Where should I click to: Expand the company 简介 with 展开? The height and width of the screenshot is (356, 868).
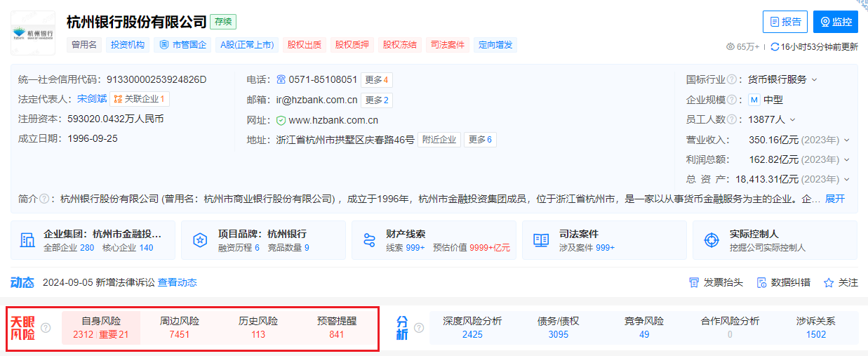pos(835,199)
